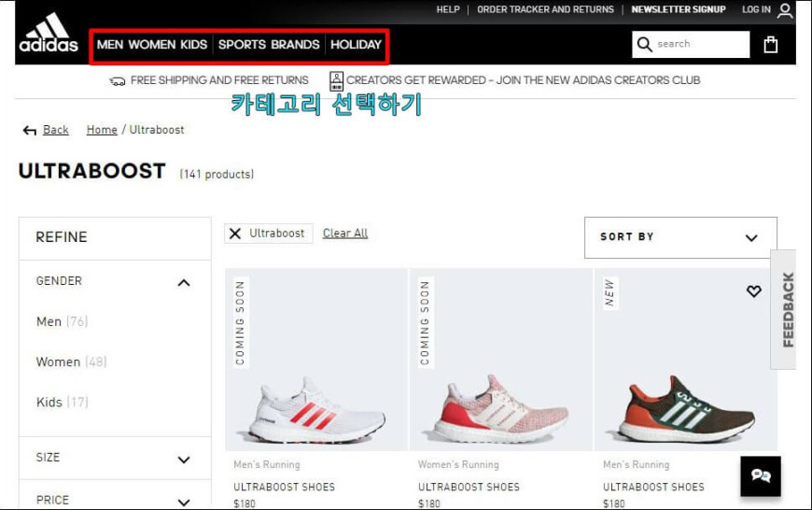Filter by Women (48)

click(x=72, y=361)
